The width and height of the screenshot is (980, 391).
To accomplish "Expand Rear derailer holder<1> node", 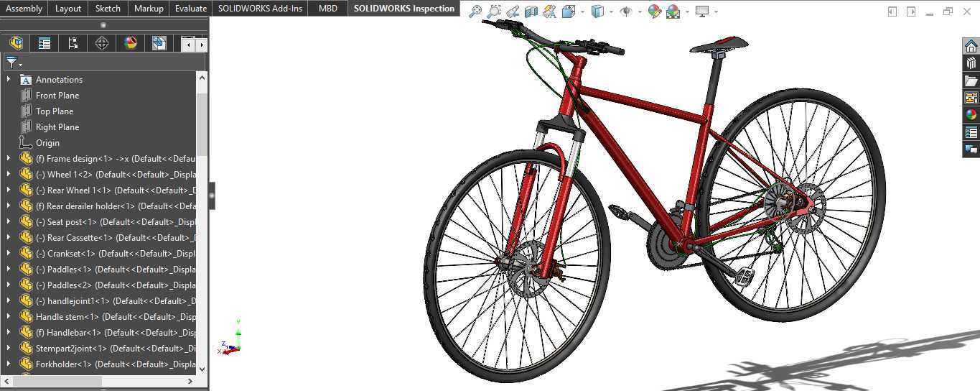I will click(x=8, y=206).
